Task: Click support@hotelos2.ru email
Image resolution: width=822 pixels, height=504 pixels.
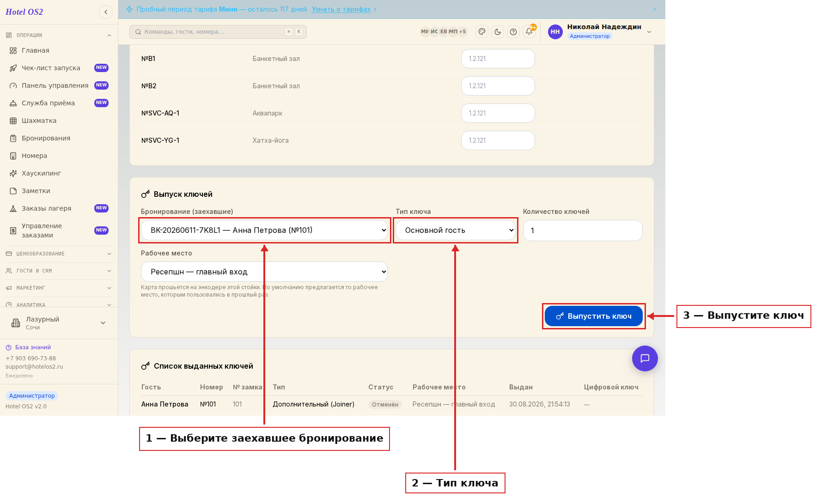Action: point(34,367)
